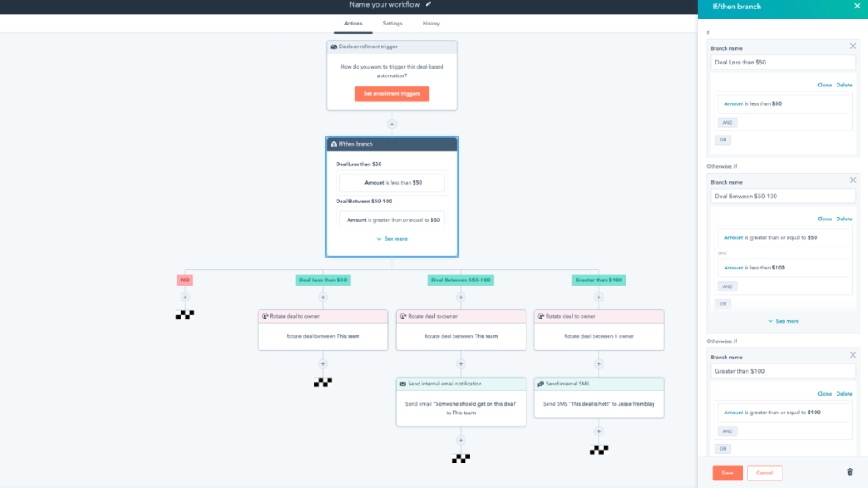Click the trash icon in the branch panel footer
The image size is (868, 488).
(850, 474)
